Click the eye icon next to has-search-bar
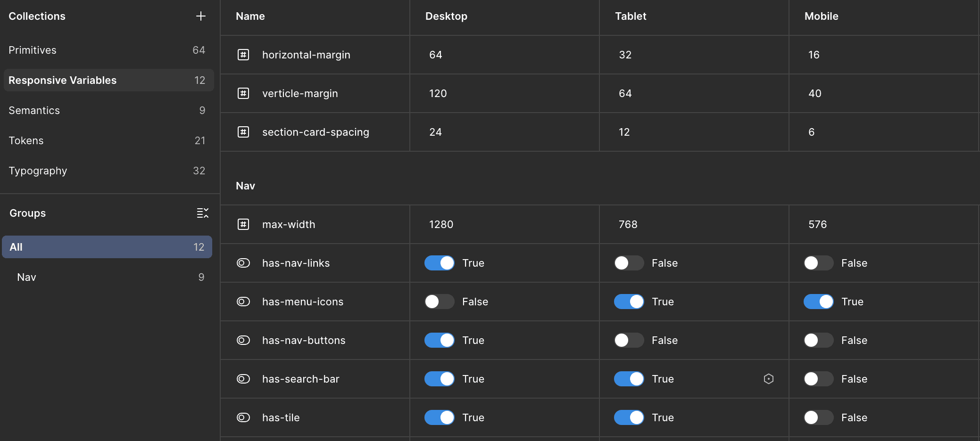980x441 pixels. [243, 379]
